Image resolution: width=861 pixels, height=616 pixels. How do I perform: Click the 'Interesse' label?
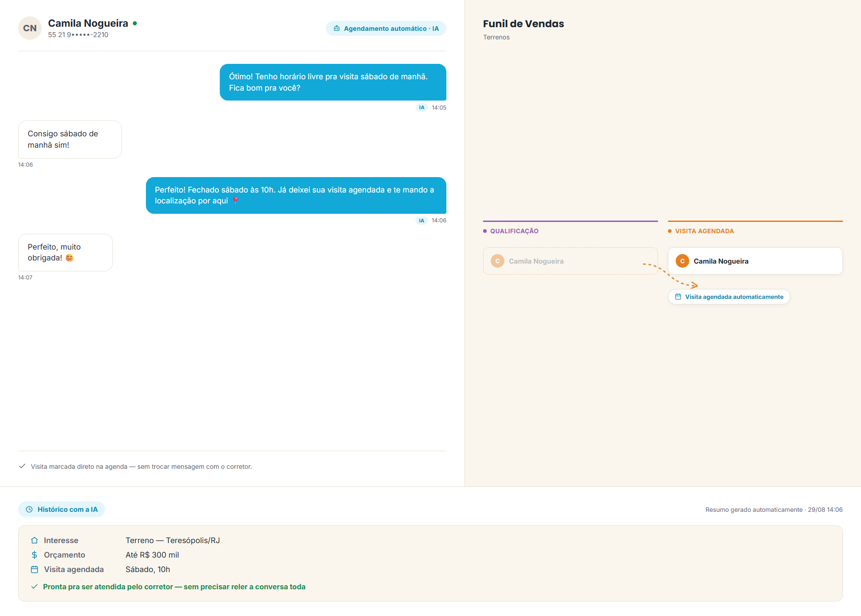point(61,540)
